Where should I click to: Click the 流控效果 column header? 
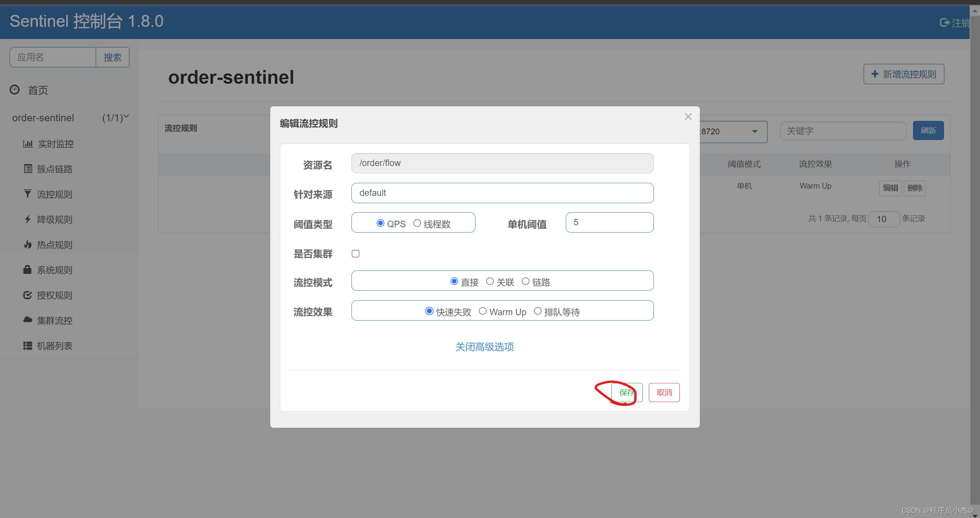coord(815,164)
